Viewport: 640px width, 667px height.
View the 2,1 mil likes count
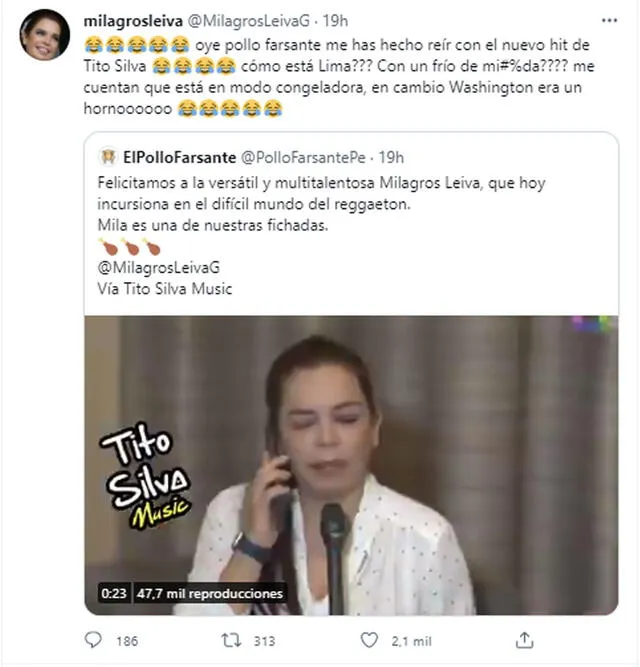coord(411,641)
